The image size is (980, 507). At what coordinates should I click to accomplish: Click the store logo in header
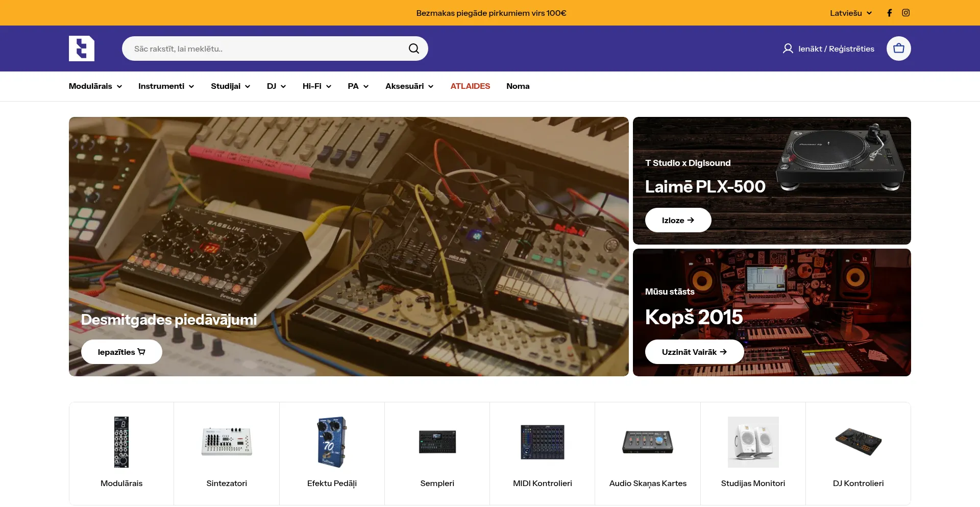pos(82,49)
